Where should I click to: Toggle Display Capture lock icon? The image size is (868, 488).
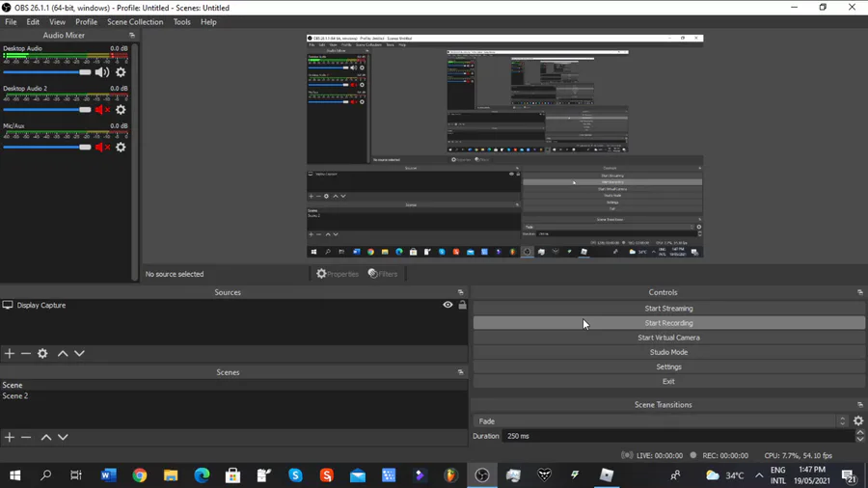click(462, 305)
